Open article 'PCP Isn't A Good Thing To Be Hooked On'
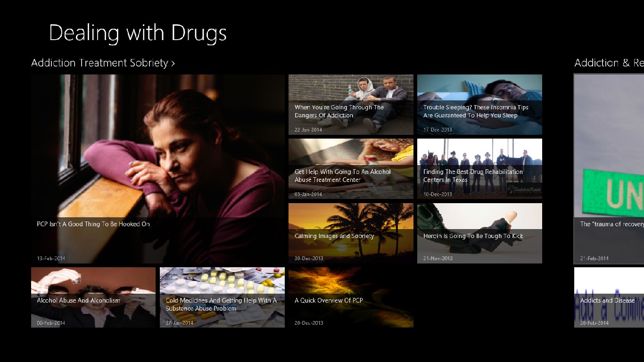This screenshot has width=644, height=362. coord(158,169)
